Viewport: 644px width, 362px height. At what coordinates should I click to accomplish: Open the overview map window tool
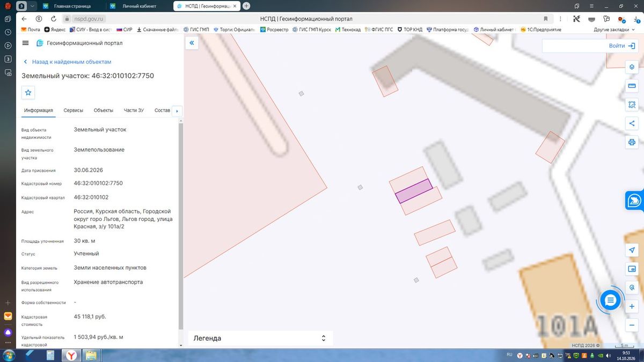tap(632, 269)
